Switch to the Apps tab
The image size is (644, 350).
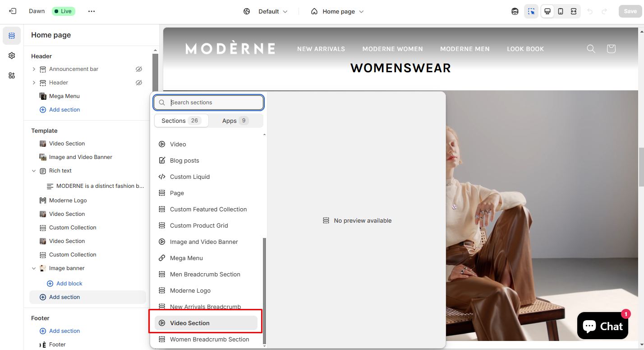pyautogui.click(x=235, y=121)
